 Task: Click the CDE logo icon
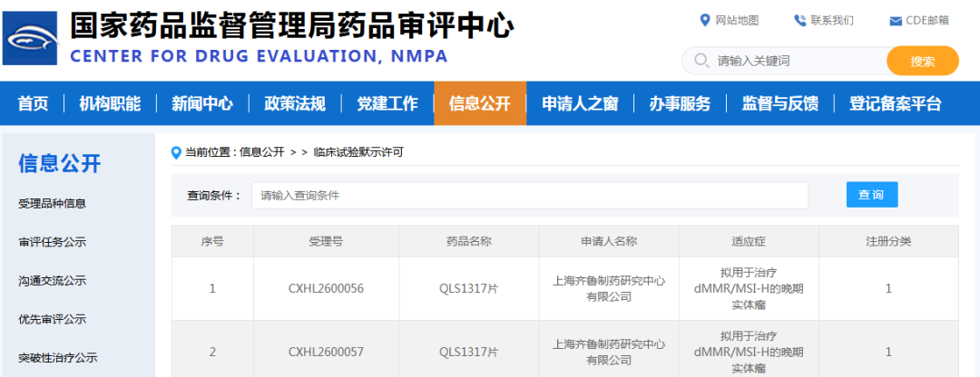[30, 38]
